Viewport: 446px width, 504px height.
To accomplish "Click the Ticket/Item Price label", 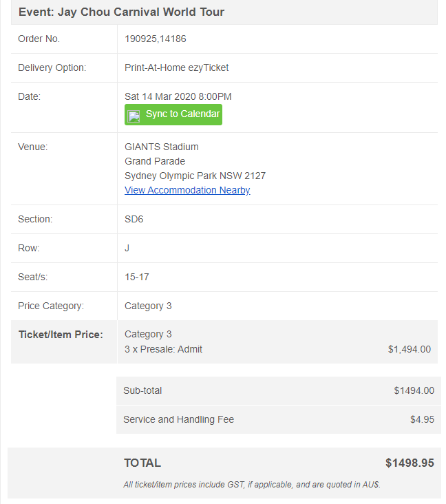I will (61, 335).
